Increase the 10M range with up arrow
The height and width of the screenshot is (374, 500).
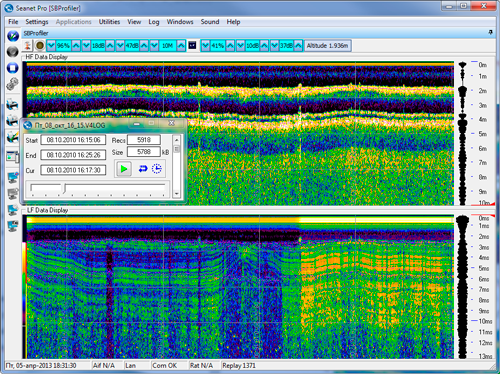pyautogui.click(x=181, y=45)
